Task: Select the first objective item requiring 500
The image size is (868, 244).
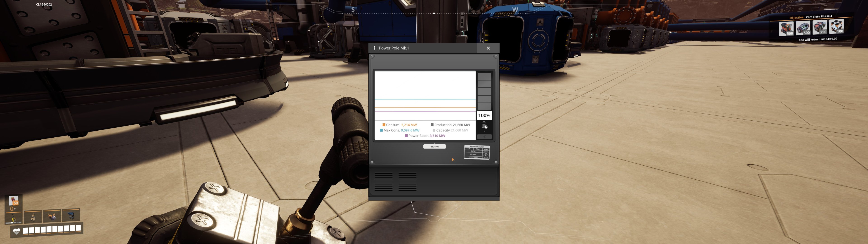Action: point(786,29)
